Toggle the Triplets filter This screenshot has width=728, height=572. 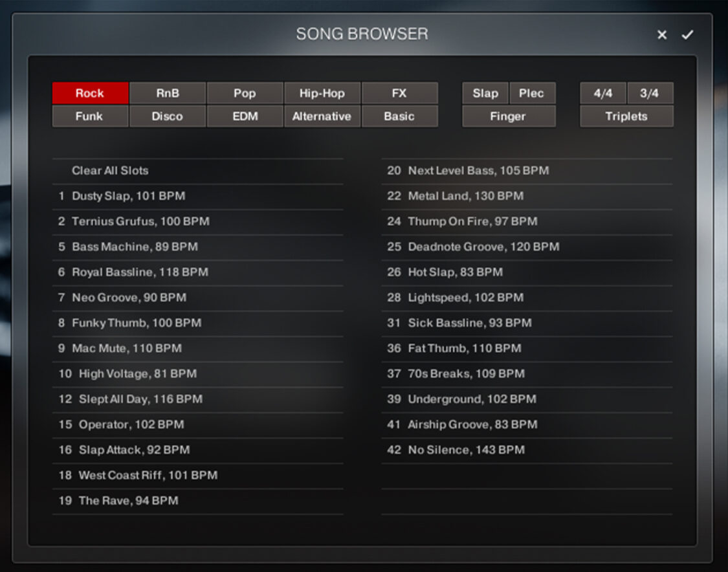tap(627, 116)
